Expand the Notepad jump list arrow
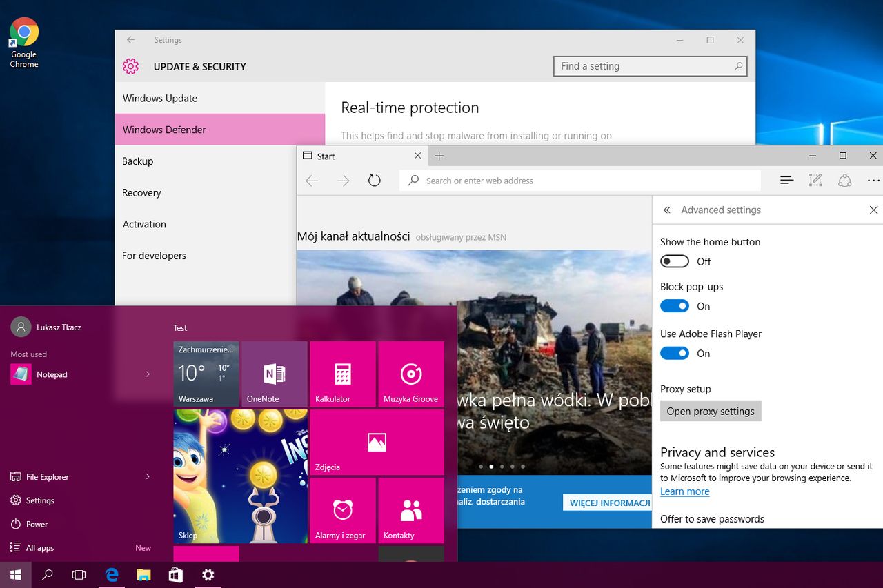The height and width of the screenshot is (588, 883). (148, 374)
